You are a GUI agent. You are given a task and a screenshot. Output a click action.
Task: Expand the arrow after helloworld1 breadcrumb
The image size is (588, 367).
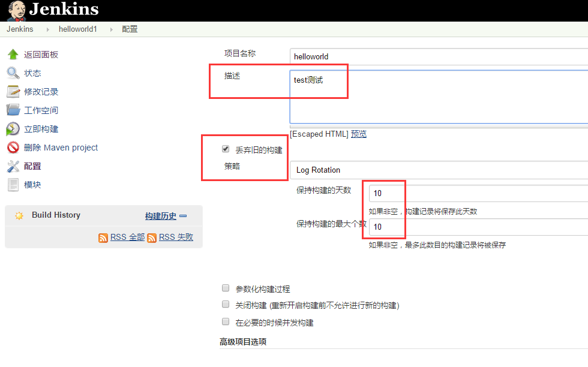pyautogui.click(x=112, y=29)
